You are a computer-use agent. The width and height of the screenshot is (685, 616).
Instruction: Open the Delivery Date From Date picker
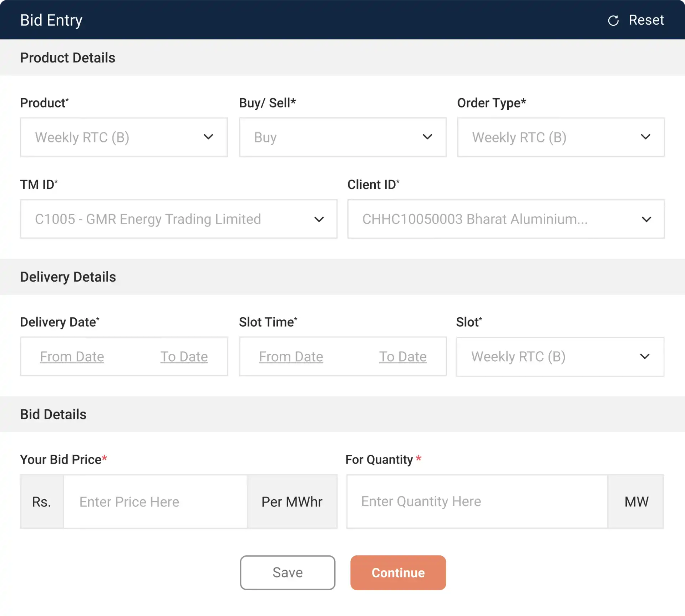(x=72, y=356)
